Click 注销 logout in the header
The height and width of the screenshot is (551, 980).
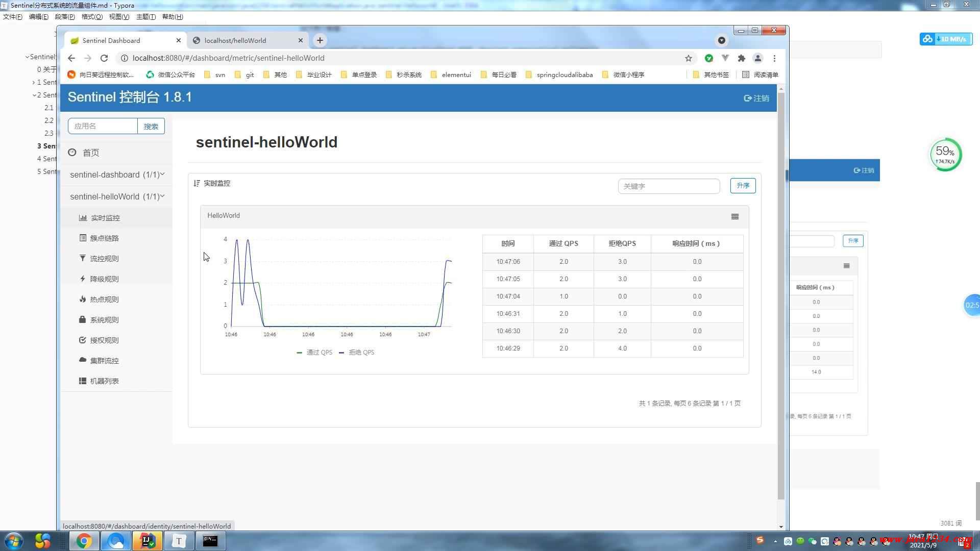tap(756, 98)
